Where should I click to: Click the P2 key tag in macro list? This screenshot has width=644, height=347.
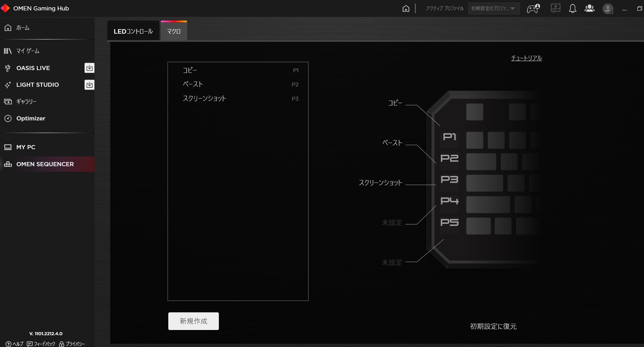(295, 85)
